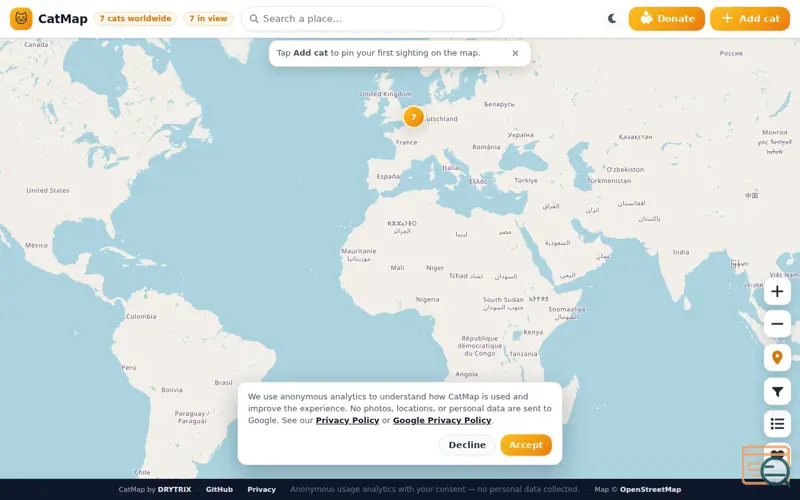Click the Mali map label
The width and height of the screenshot is (800, 500).
coord(397,268)
